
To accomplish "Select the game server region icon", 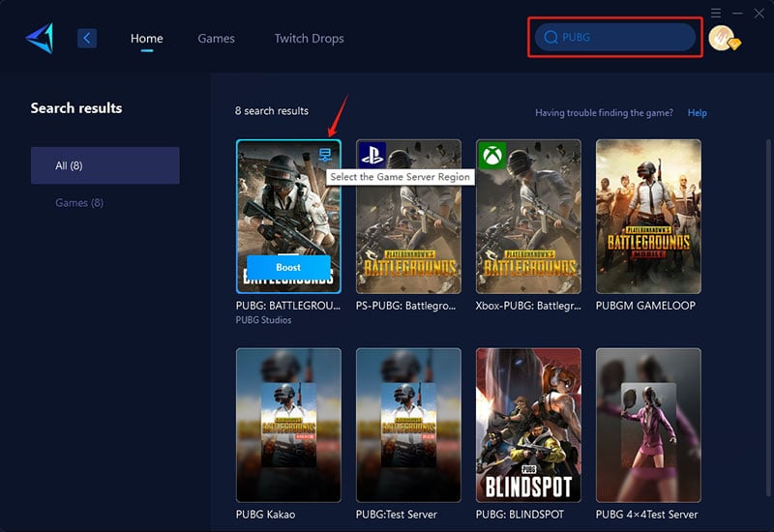I will pos(325,155).
